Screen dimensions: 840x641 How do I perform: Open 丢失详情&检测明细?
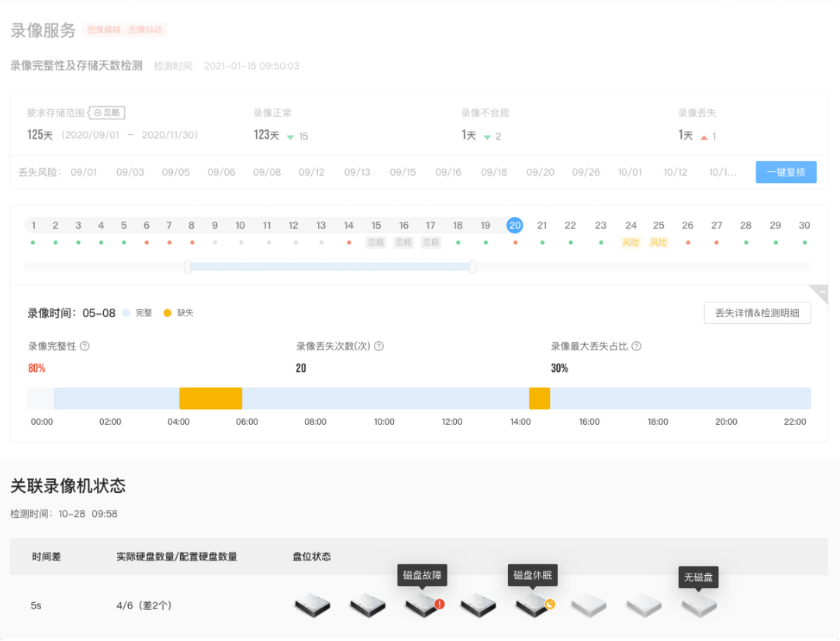click(x=757, y=312)
